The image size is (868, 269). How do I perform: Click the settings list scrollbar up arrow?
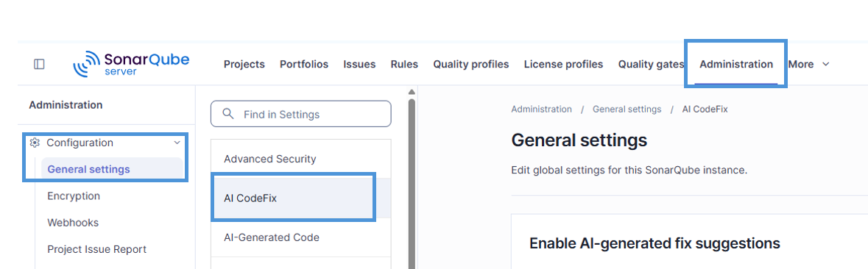pyautogui.click(x=412, y=92)
